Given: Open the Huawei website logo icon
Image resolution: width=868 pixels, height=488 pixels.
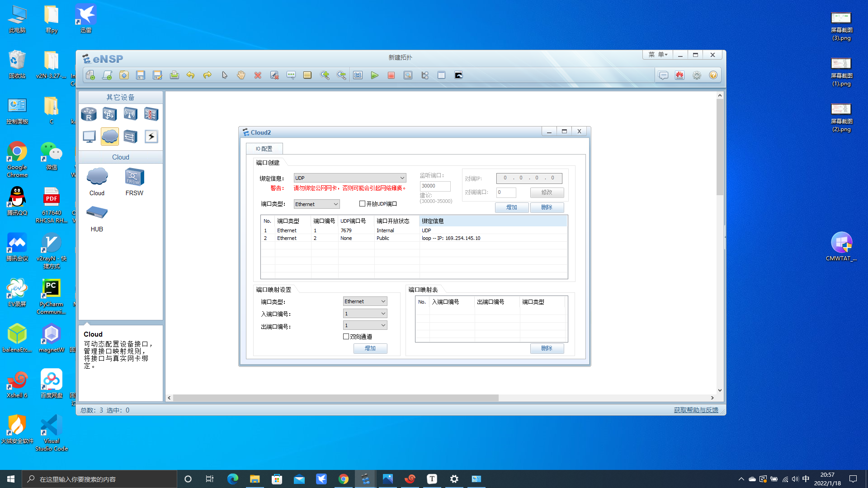Looking at the screenshot, I should pyautogui.click(x=680, y=75).
